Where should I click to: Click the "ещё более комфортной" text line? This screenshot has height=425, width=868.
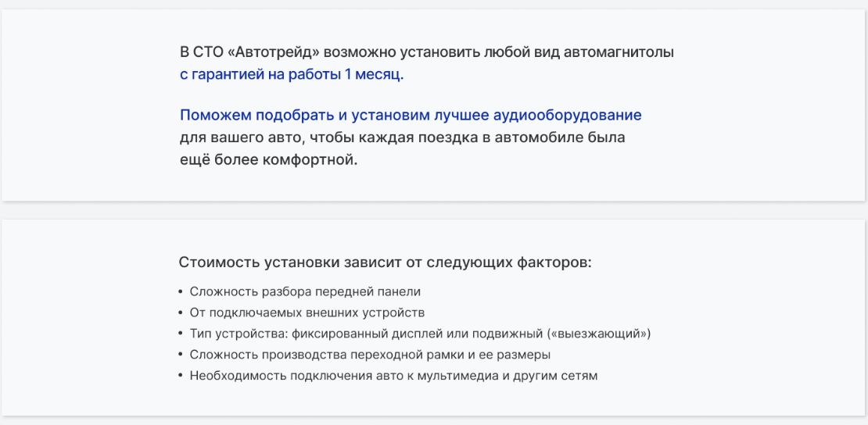click(x=268, y=161)
